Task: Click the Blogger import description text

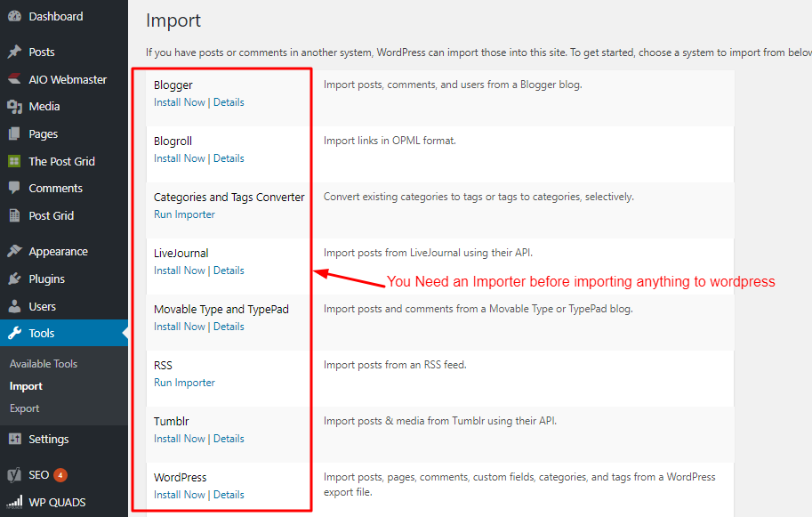Action: point(453,85)
